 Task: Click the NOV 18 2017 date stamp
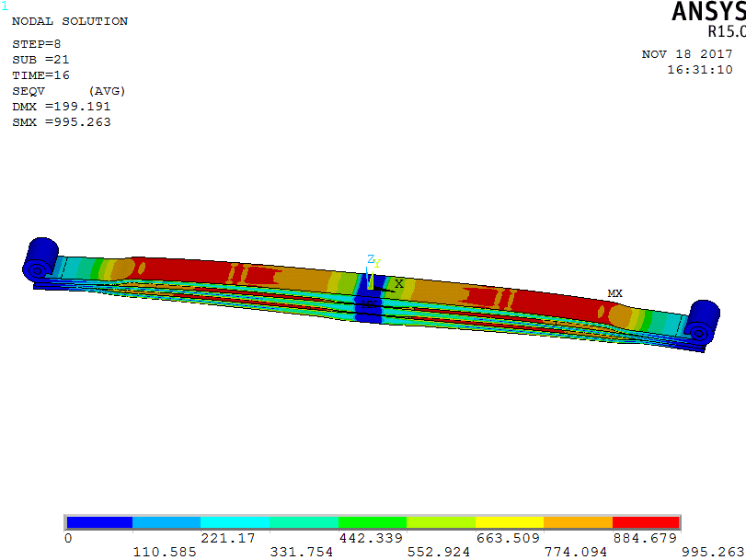point(687,54)
